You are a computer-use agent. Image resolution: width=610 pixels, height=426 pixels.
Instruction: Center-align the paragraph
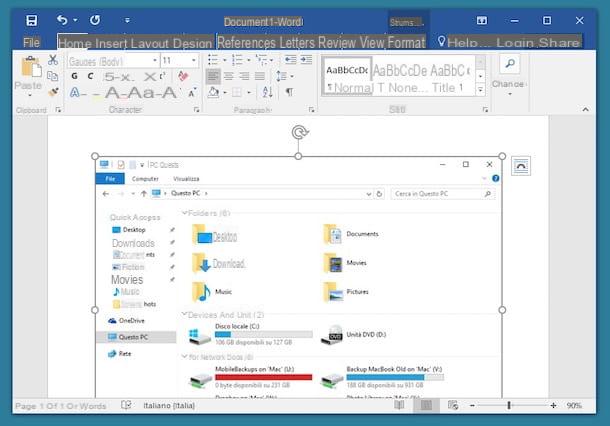point(229,76)
